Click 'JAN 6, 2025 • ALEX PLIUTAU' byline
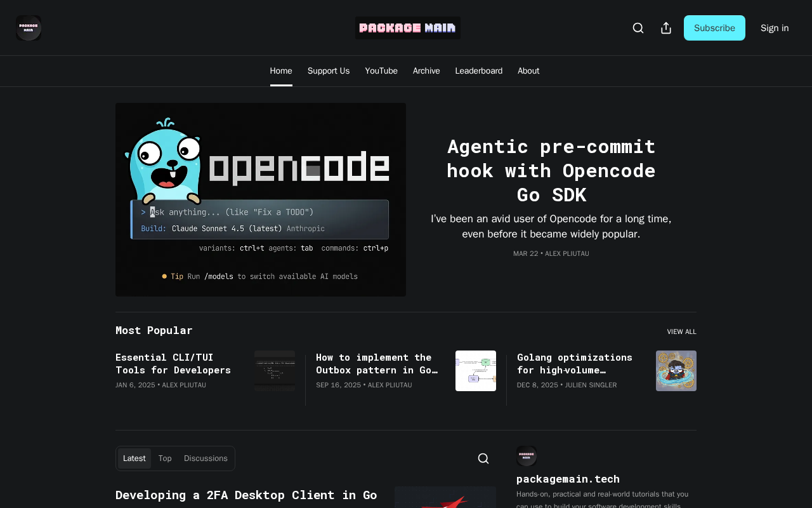 [x=160, y=385]
